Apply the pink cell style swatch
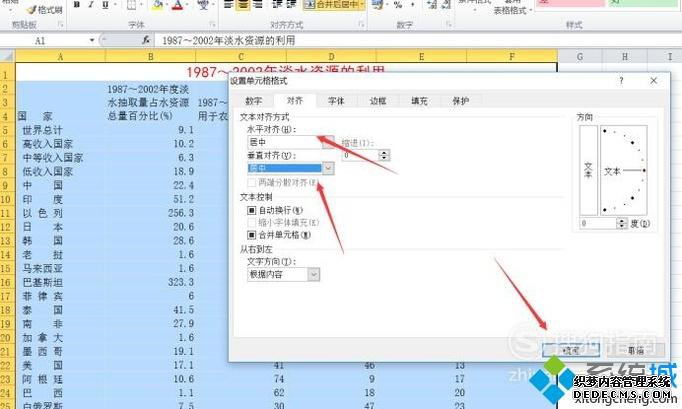The height and width of the screenshot is (409, 682). (570, 3)
